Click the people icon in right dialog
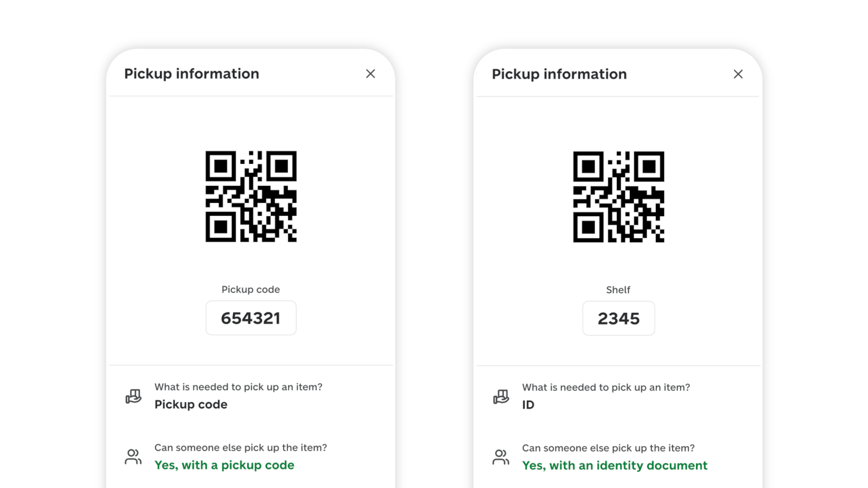Screen dimensions: 868x488 pyautogui.click(x=500, y=457)
